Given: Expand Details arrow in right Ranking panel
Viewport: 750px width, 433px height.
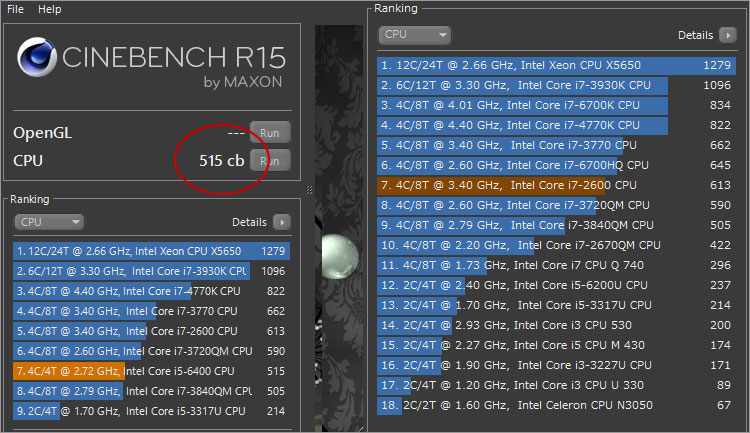Looking at the screenshot, I should click(x=728, y=35).
